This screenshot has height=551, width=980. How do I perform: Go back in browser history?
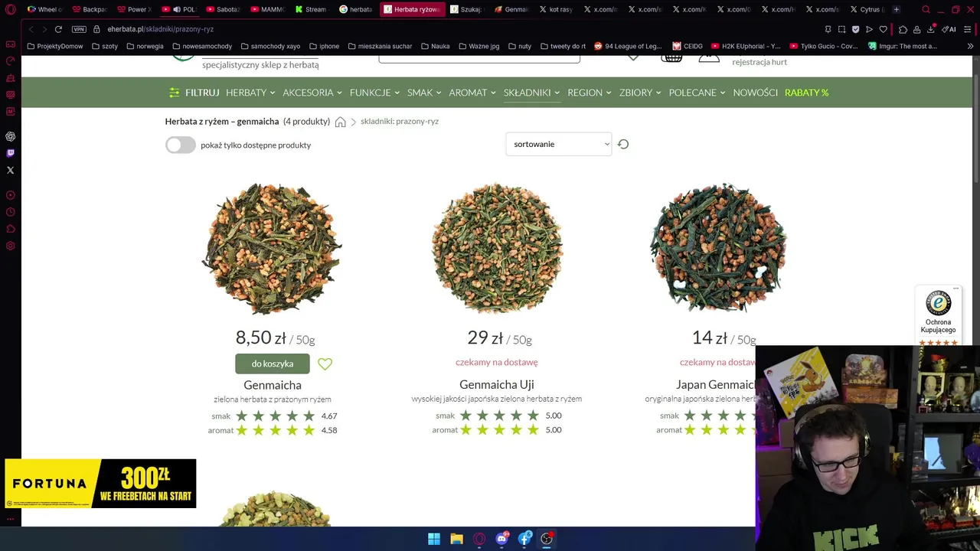[x=31, y=29]
